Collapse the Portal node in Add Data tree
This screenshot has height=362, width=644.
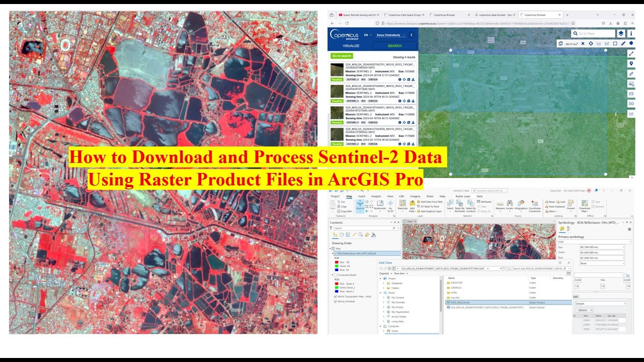tap(380, 293)
